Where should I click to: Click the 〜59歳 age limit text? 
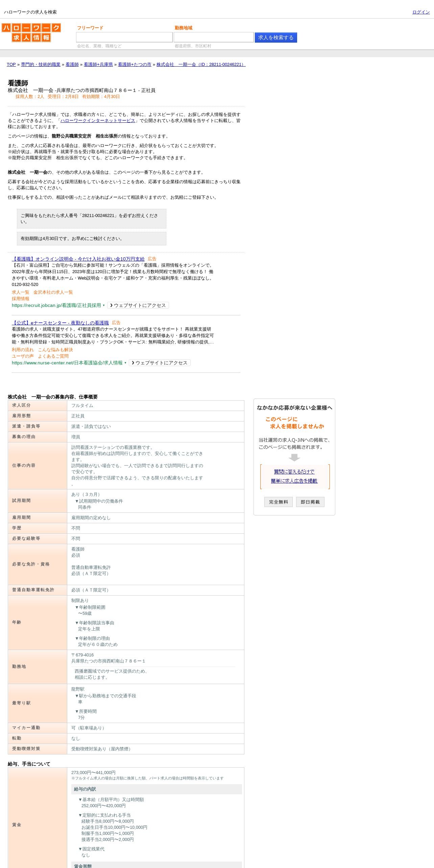tap(85, 613)
